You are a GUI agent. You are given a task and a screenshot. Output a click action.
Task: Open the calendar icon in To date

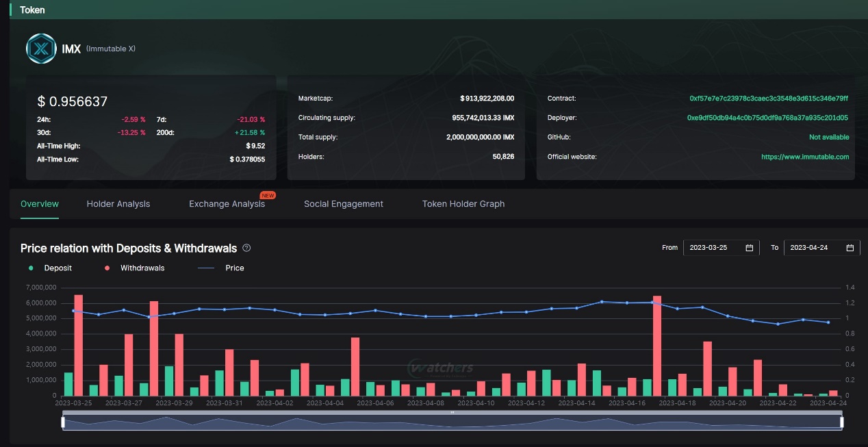coord(850,248)
